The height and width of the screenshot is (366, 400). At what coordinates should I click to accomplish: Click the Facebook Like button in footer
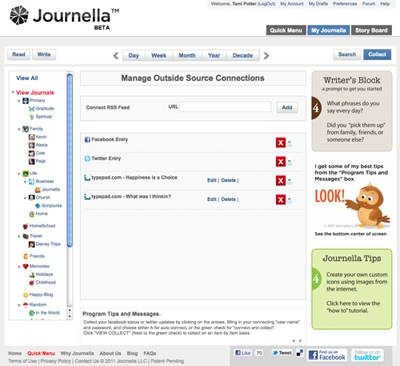click(x=243, y=353)
